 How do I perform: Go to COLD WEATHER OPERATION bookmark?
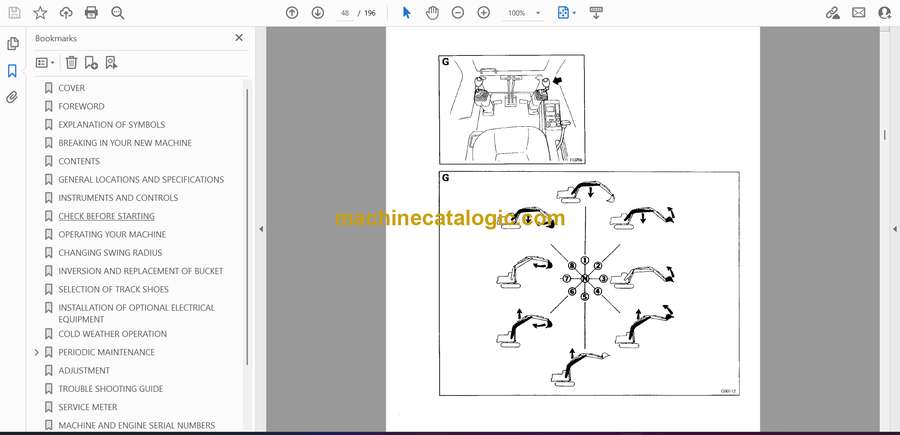coord(112,334)
